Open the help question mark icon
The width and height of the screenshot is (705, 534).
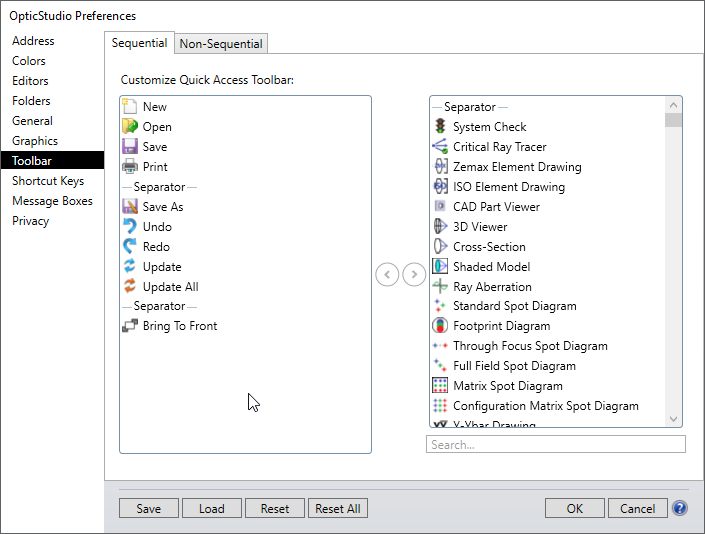tap(680, 508)
